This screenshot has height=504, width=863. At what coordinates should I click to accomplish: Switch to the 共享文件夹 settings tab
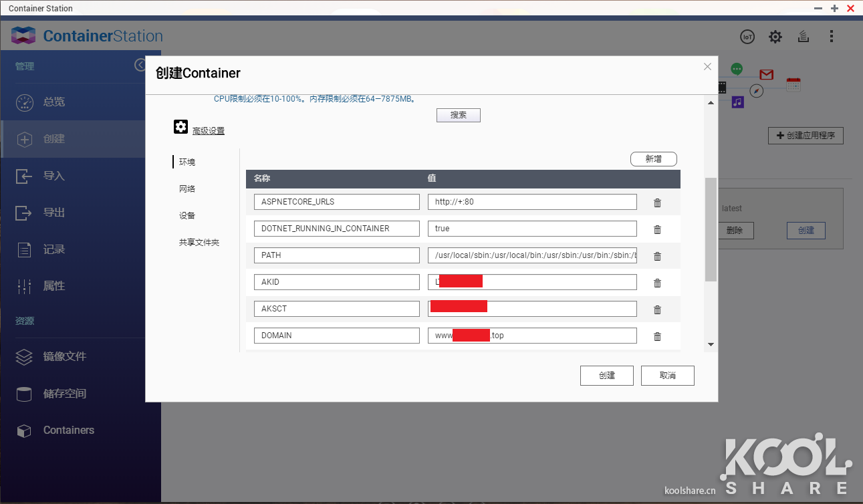(x=199, y=242)
